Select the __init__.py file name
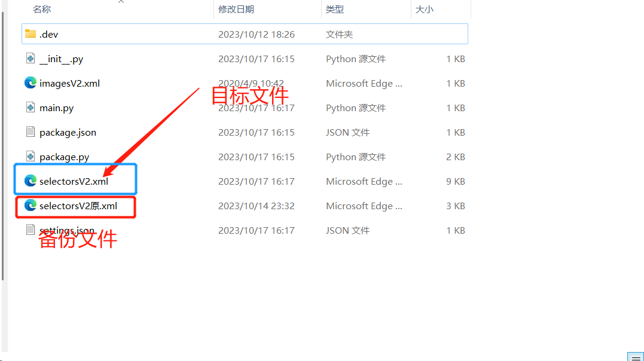The image size is (644, 361). point(61,59)
